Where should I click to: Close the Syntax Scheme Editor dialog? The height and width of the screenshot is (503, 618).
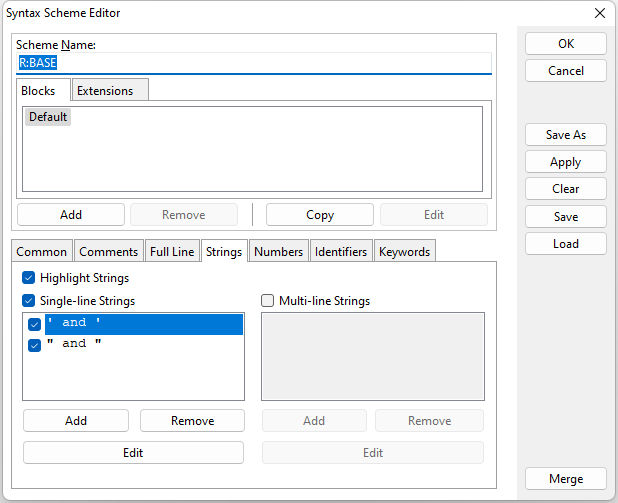[x=599, y=13]
